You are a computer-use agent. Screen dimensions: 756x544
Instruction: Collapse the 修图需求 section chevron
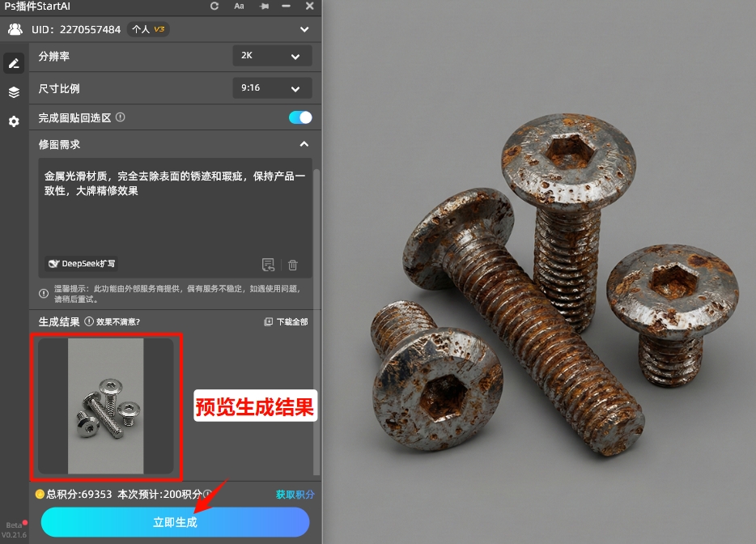304,144
